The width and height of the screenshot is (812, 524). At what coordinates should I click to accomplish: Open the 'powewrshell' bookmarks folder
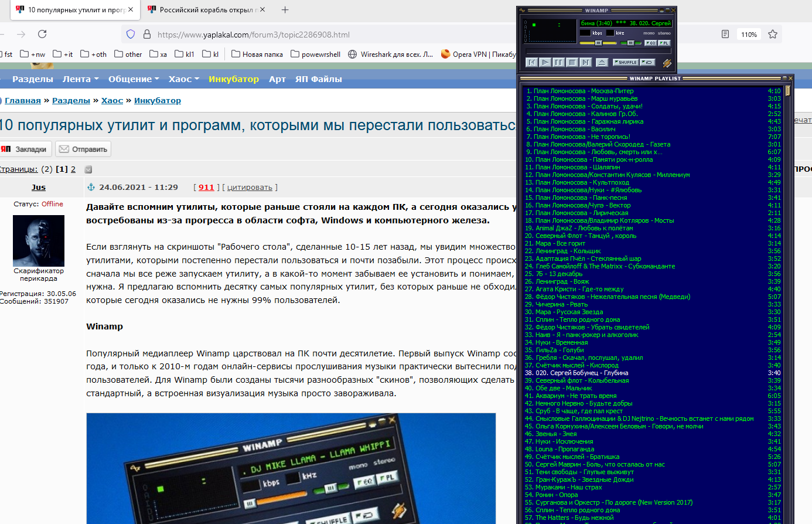(315, 54)
